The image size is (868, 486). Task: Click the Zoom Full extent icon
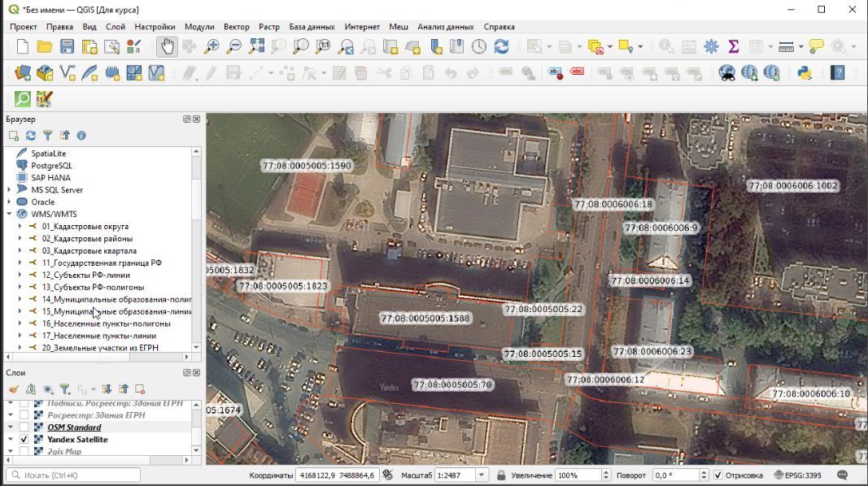256,46
